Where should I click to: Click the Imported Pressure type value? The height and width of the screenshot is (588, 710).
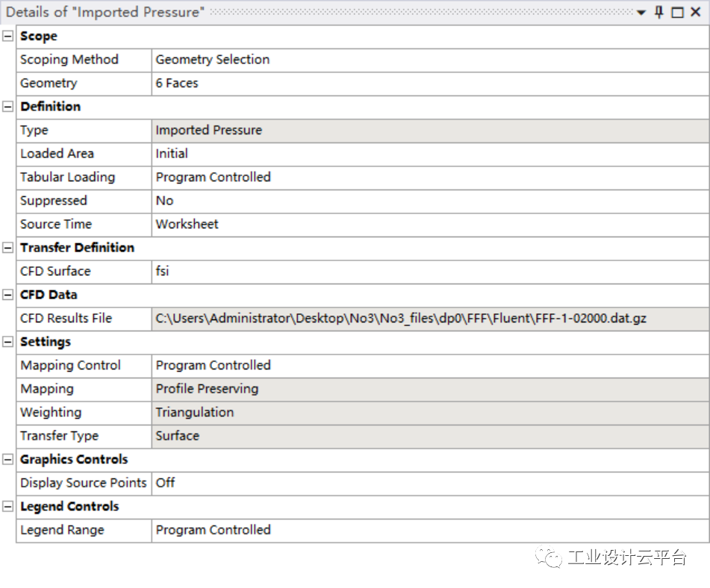click(430, 131)
